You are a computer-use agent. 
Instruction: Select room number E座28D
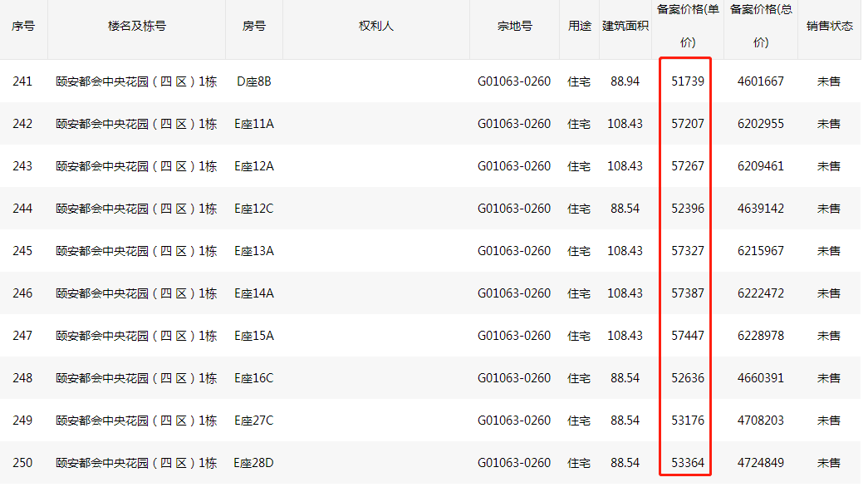click(254, 463)
